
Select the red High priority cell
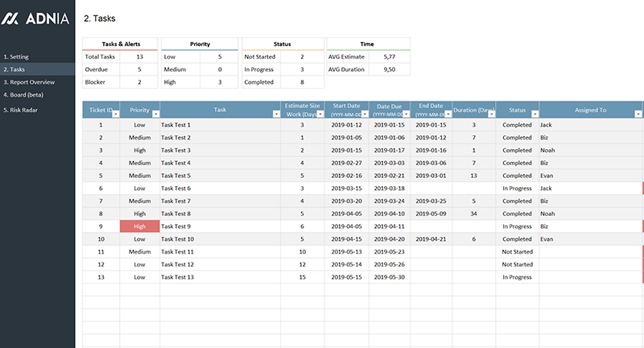140,226
